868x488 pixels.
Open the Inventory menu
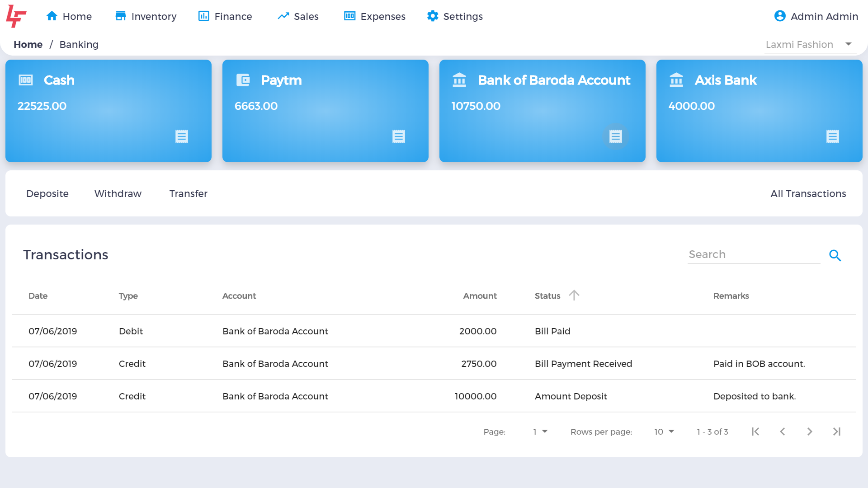pos(146,16)
